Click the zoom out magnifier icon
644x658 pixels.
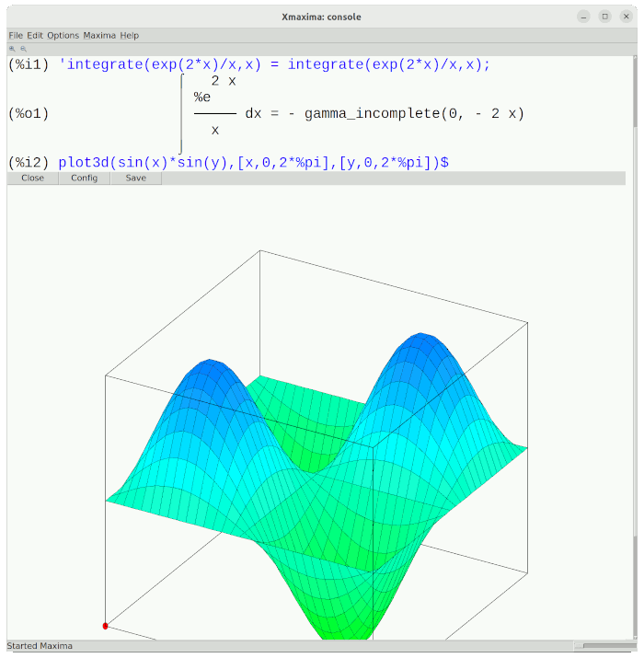click(22, 48)
